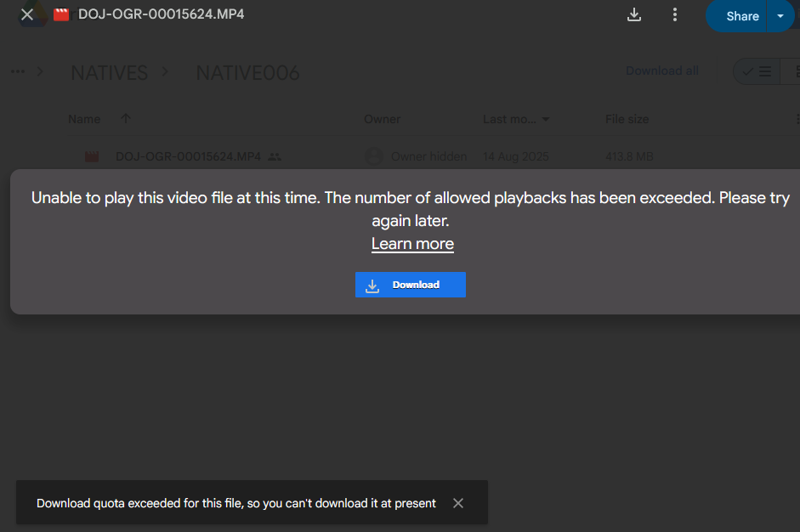Screen dimensions: 800x532
Task: Click the download icon in the top toolbar
Action: [x=634, y=14]
